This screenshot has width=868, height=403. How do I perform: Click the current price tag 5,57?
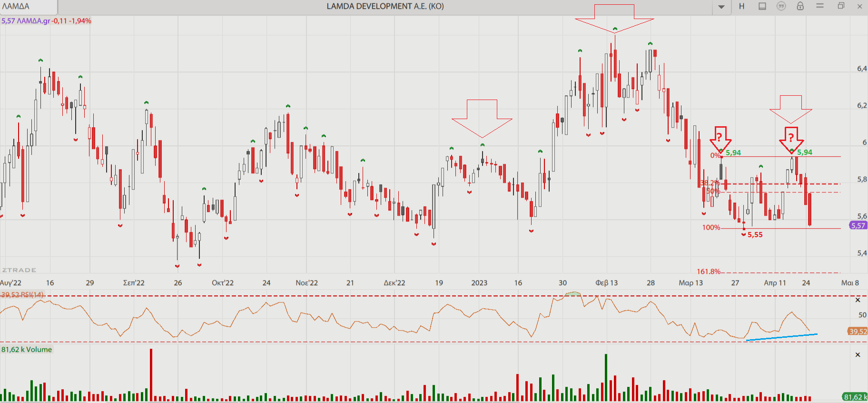click(858, 225)
